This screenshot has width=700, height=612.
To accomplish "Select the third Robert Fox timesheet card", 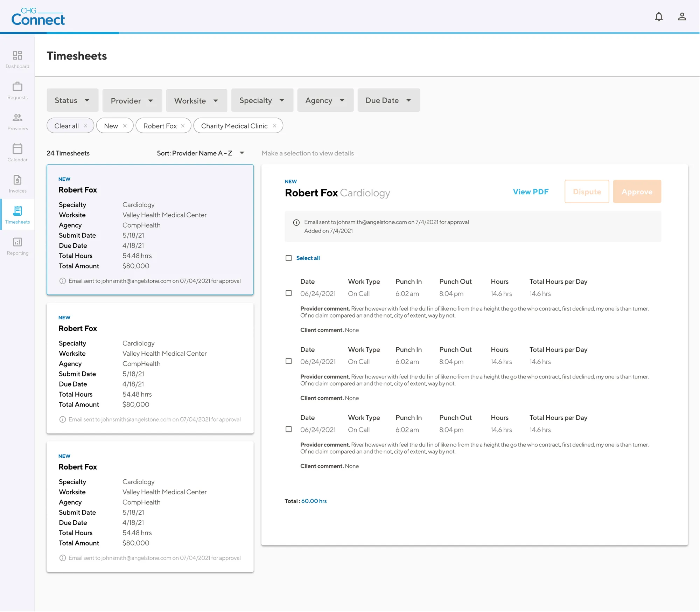I will point(150,507).
